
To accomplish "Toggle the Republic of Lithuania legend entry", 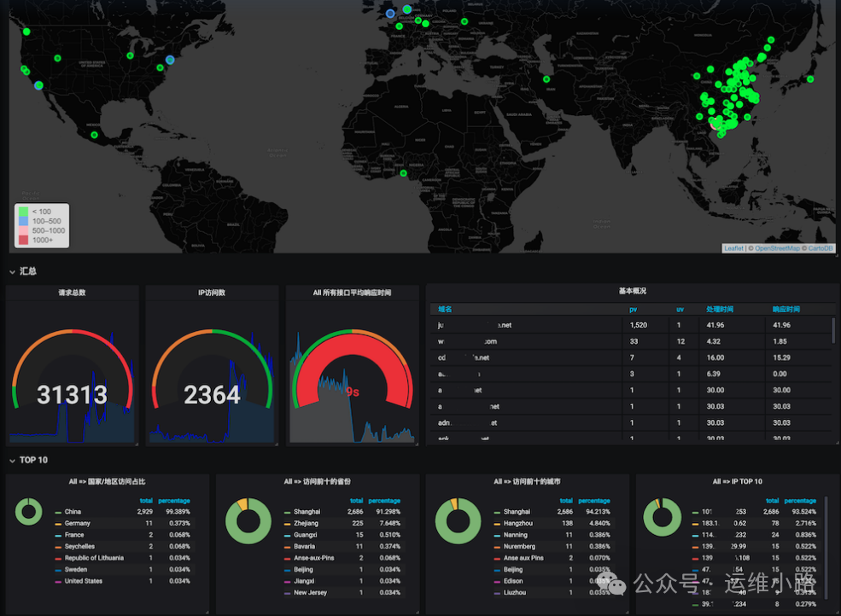I will click(x=94, y=558).
